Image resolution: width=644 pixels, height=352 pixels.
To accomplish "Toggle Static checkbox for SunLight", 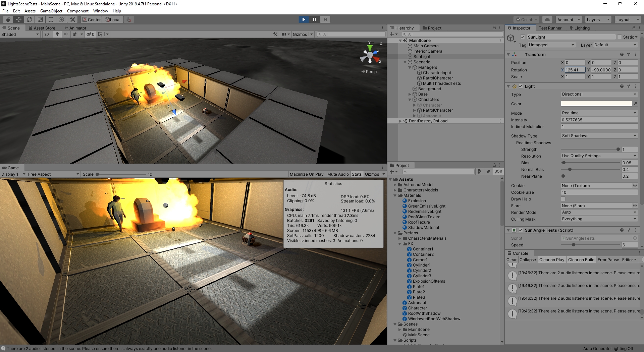I will [620, 37].
